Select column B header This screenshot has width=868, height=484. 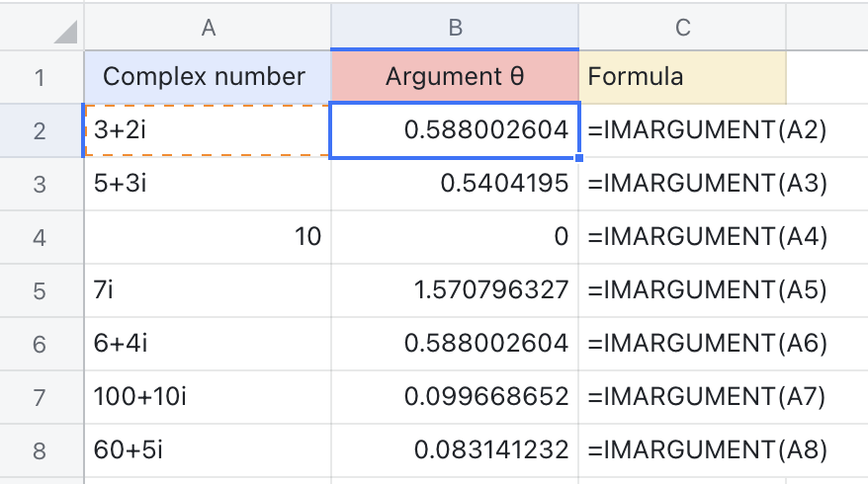coord(455,28)
